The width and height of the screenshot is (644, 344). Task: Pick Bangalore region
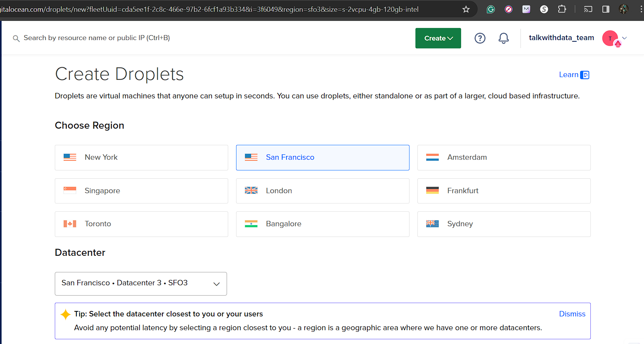coord(322,224)
